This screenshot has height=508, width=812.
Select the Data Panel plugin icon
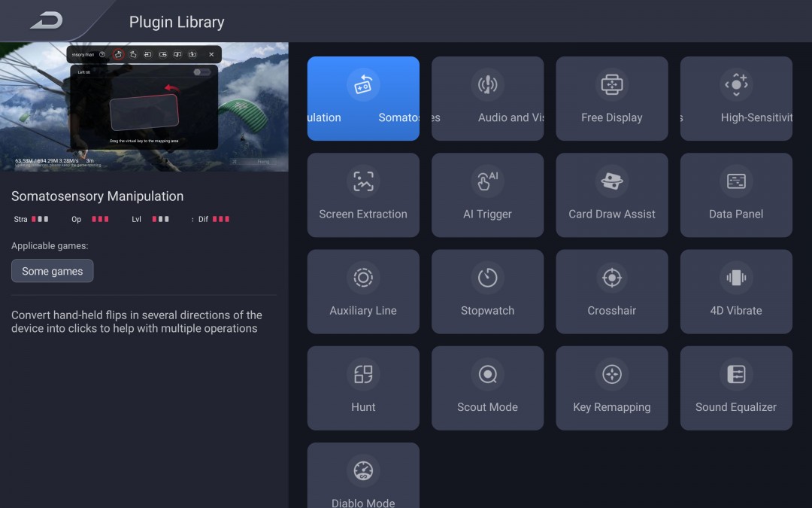point(736,181)
